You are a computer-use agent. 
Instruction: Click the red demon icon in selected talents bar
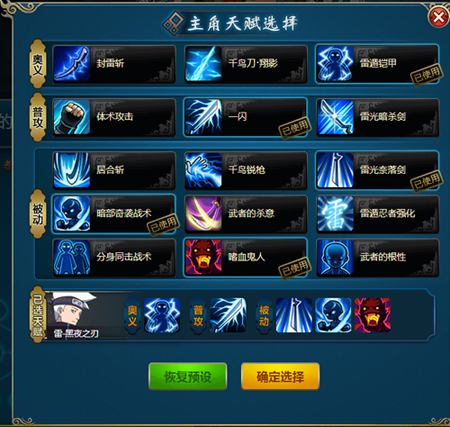point(372,315)
